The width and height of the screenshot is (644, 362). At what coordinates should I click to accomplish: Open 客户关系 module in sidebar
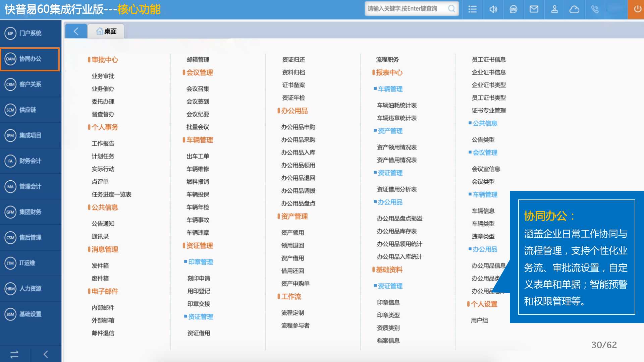[30, 84]
